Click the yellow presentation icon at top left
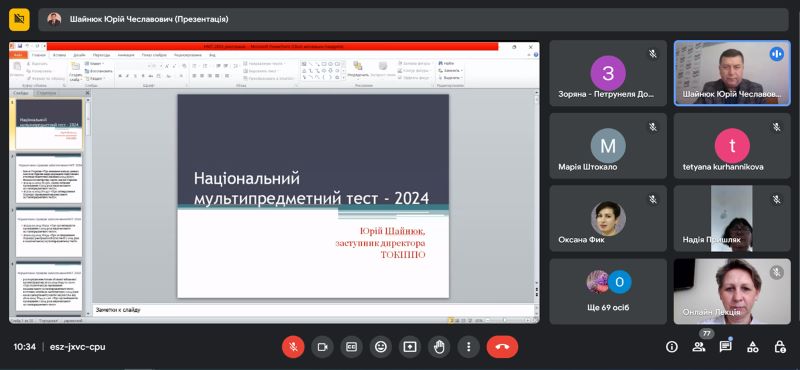Viewport: 800px width, 370px height. (x=19, y=19)
